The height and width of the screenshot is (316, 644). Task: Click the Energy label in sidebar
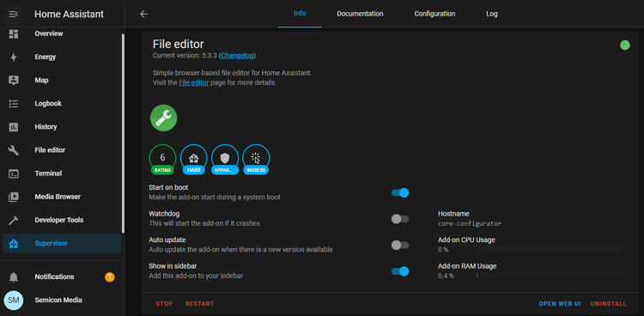(x=46, y=58)
